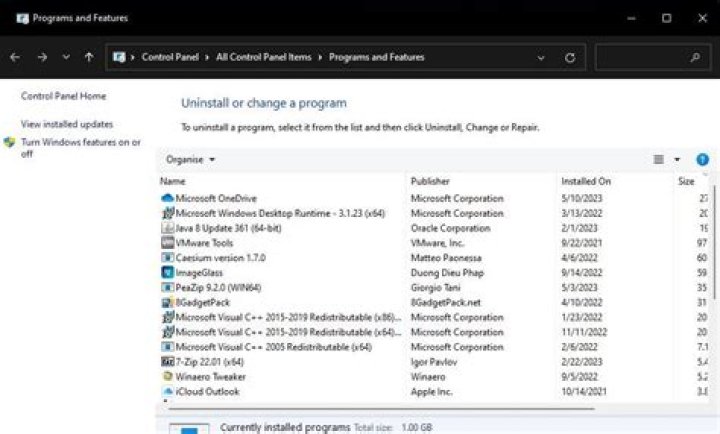Image resolution: width=720 pixels, height=434 pixels.
Task: Select the iCloud Outlook name
Action: pyautogui.click(x=208, y=391)
